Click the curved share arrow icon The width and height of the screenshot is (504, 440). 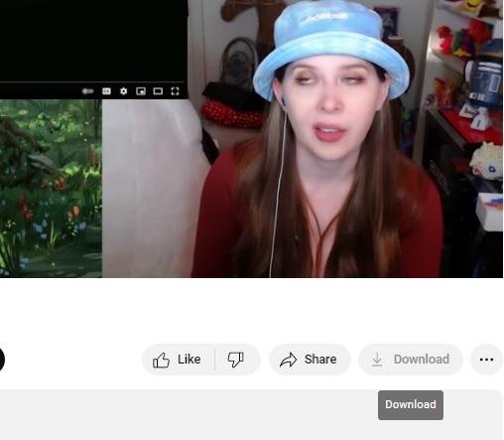tap(289, 360)
